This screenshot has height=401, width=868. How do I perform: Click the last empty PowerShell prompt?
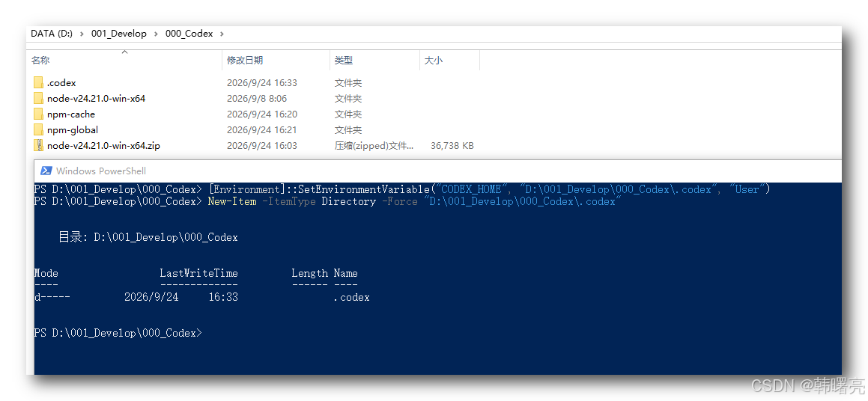coord(118,333)
